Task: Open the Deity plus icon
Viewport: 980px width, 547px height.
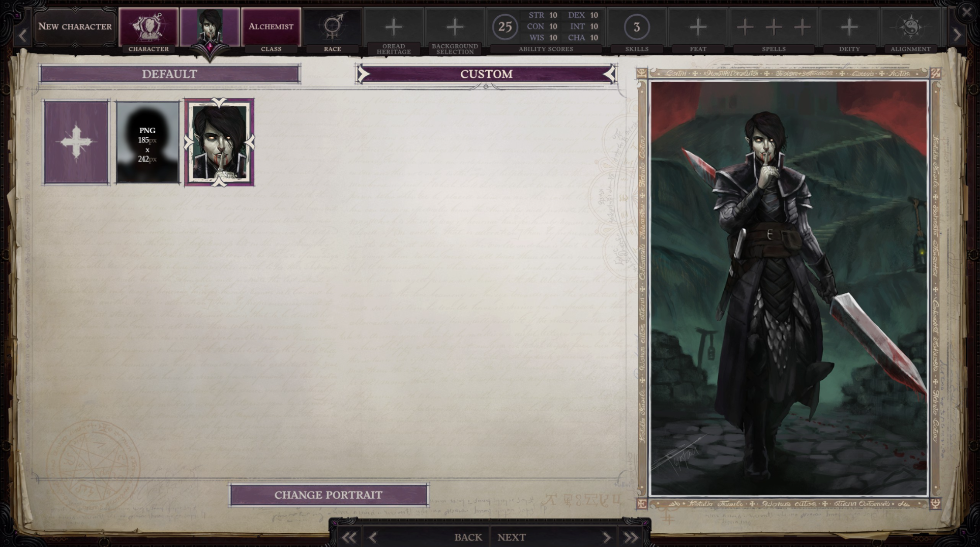Action: [x=849, y=26]
